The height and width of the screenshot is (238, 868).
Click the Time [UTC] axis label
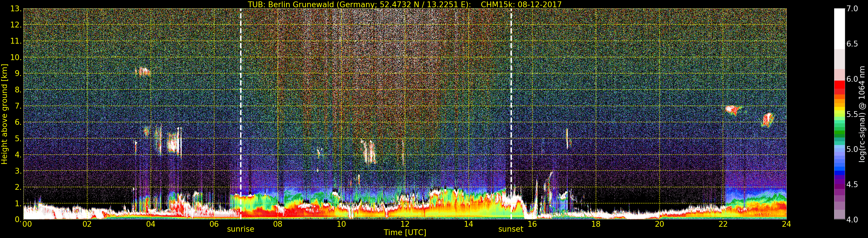click(405, 233)
